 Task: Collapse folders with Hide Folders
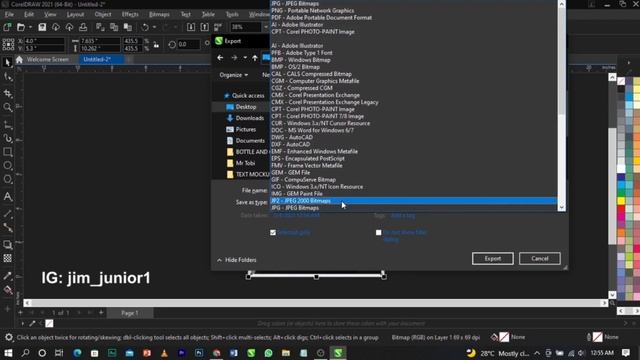point(237,260)
